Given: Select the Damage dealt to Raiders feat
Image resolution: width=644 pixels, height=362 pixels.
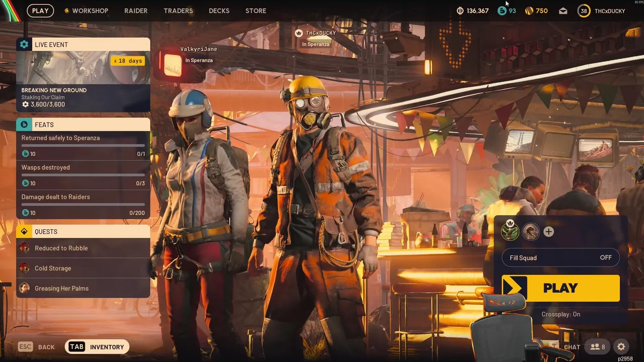Looking at the screenshot, I should coord(83,205).
